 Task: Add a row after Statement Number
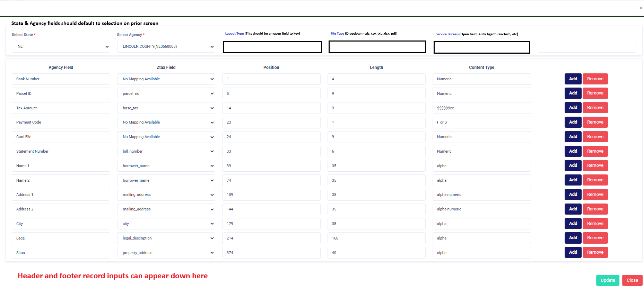(573, 151)
